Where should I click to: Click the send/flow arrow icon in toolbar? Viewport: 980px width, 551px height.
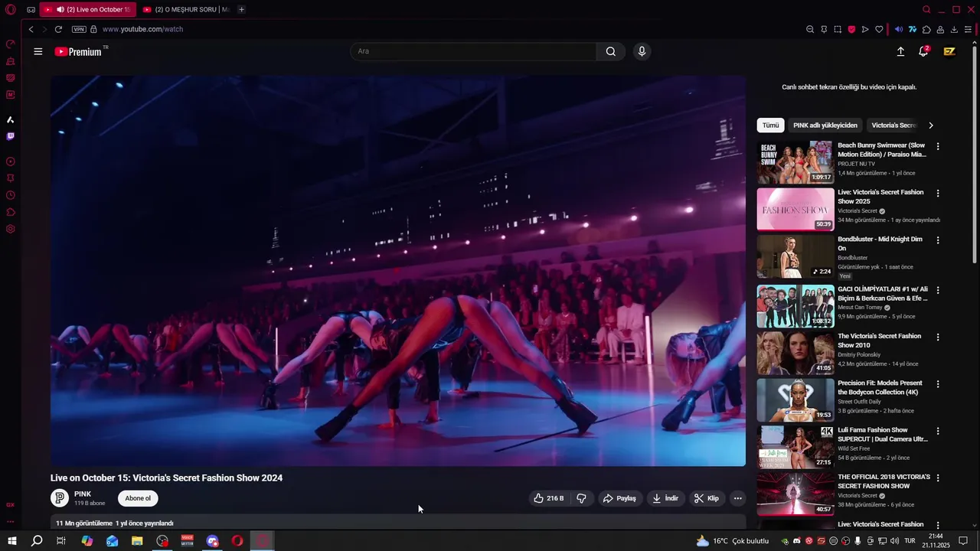tap(865, 29)
